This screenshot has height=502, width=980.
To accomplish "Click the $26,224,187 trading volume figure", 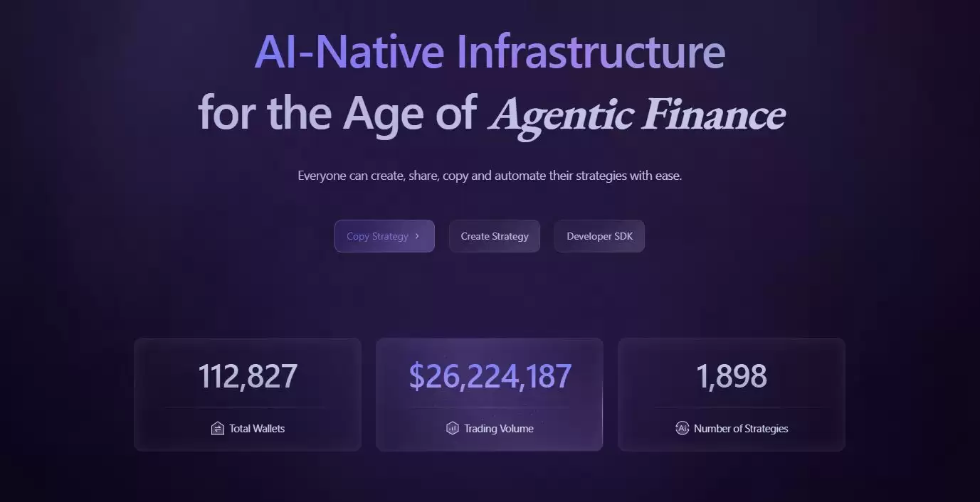I will pos(490,376).
